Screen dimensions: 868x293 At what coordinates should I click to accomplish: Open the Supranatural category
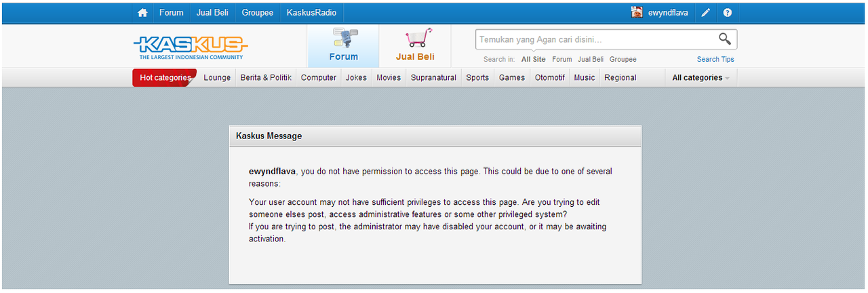tap(433, 78)
